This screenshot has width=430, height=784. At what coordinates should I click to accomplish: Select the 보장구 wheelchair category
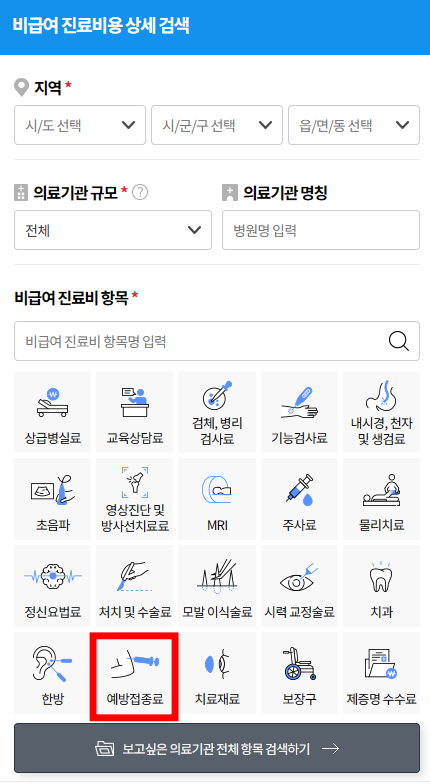pyautogui.click(x=299, y=673)
